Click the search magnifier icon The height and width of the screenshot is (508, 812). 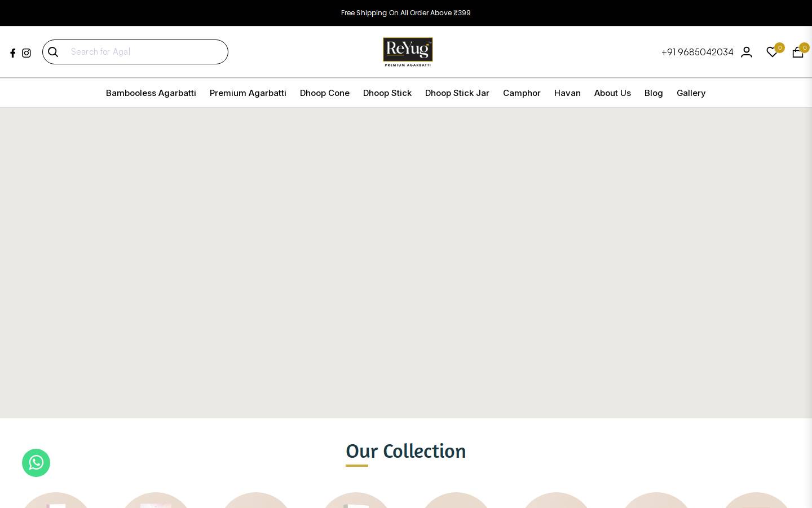pos(53,52)
